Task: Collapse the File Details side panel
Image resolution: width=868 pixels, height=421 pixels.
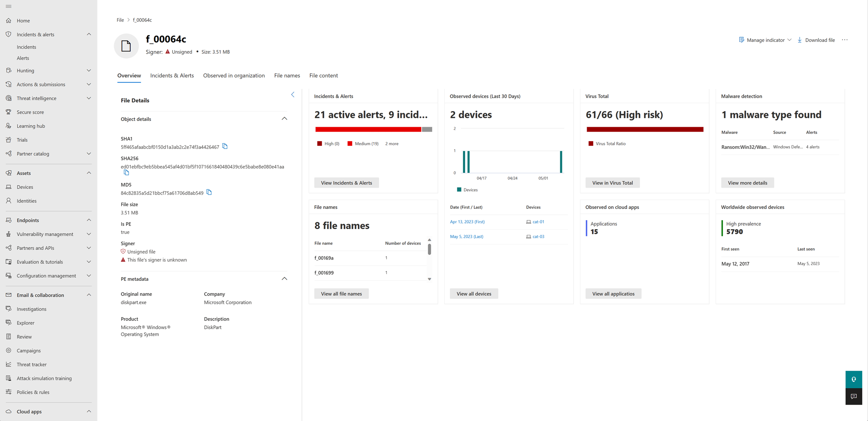Action: click(x=293, y=94)
